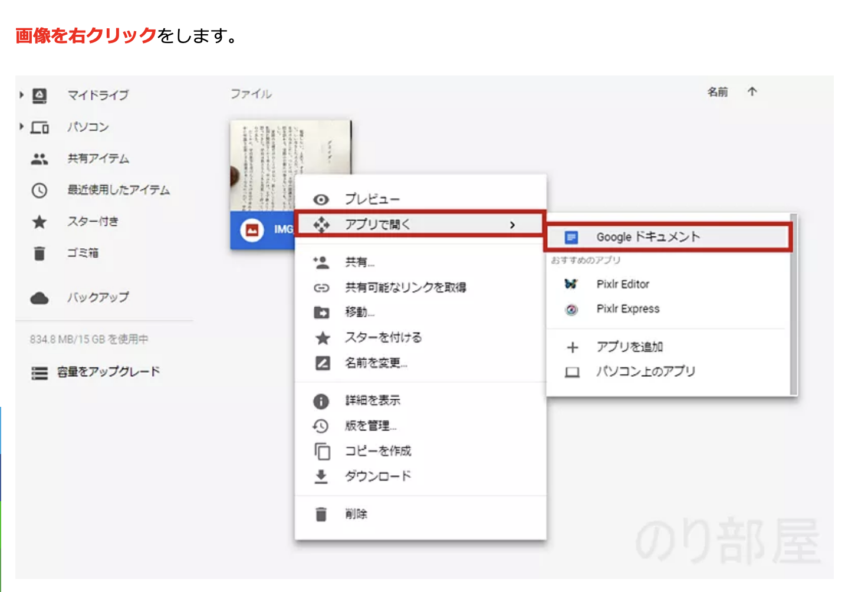Screen dimensions: 868x592
Task: Go to 共有アイテム
Action: click(x=98, y=159)
